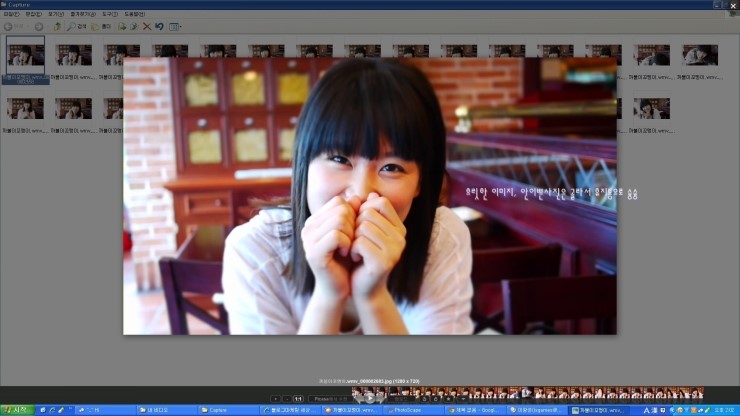Click Show Desktop in quick launch
The width and height of the screenshot is (740, 416).
pyautogui.click(x=43, y=410)
